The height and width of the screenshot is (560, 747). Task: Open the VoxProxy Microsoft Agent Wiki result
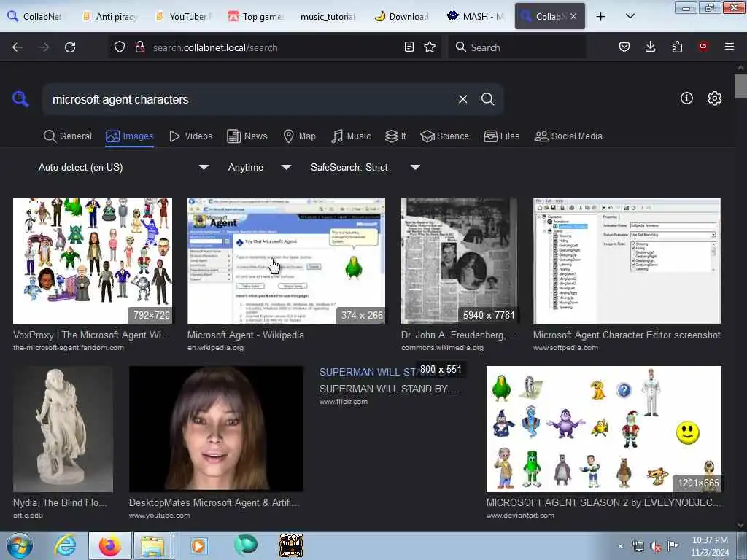(91, 335)
